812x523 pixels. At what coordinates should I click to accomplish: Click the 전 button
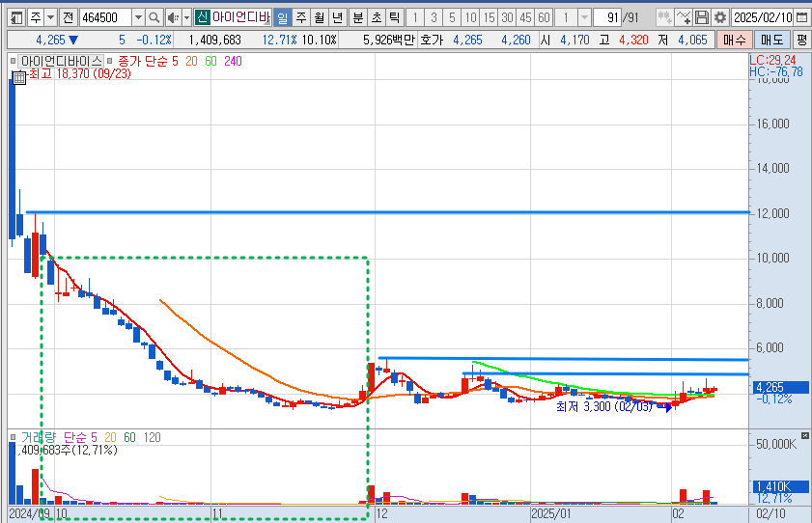coord(68,18)
